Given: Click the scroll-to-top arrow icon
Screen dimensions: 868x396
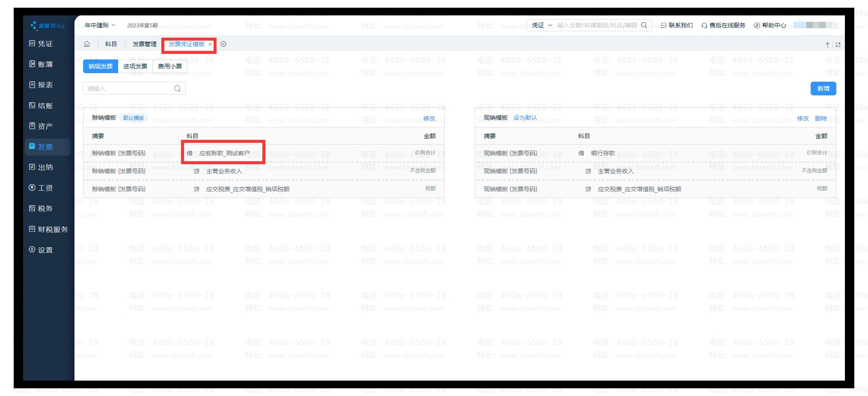Looking at the screenshot, I should click(x=827, y=44).
